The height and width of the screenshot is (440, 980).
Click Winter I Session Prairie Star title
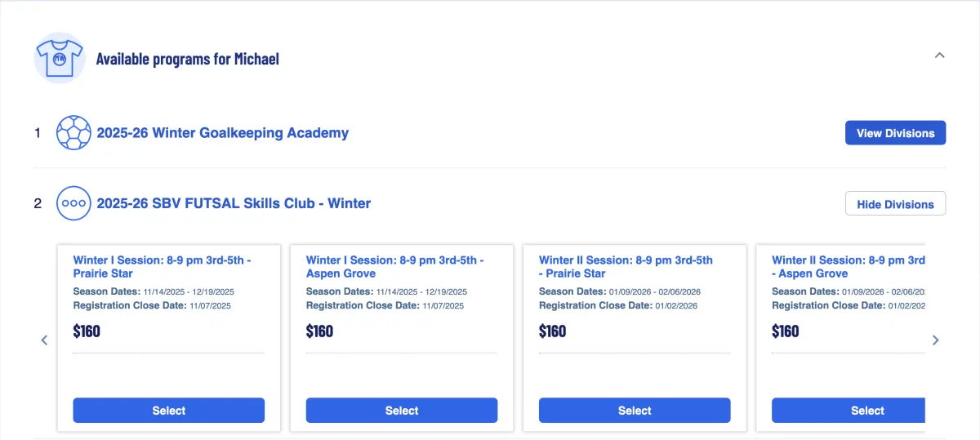tap(162, 267)
